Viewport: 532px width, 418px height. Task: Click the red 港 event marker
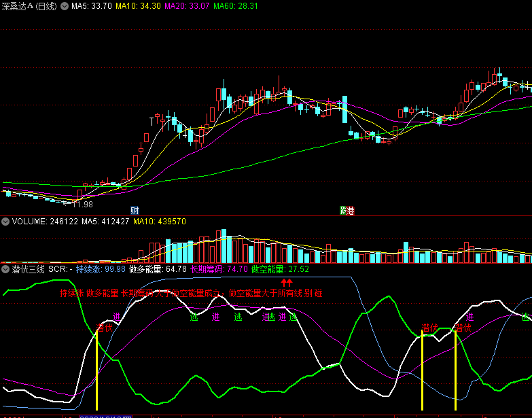351,211
